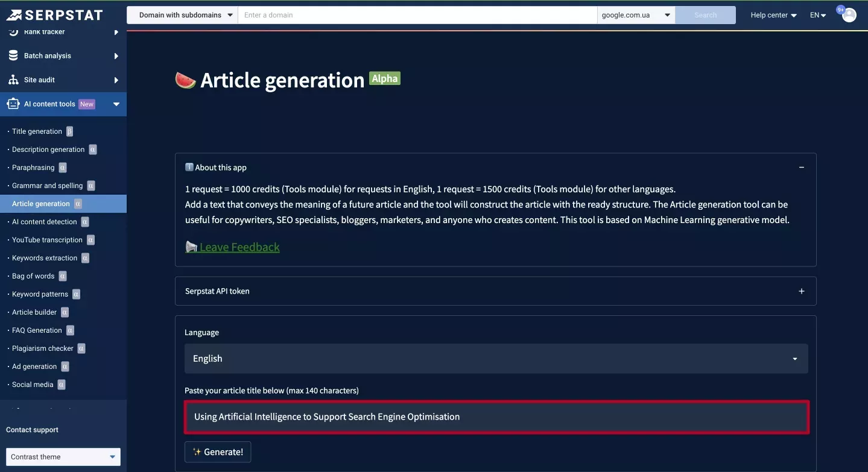This screenshot has height=472, width=868.
Task: Open the Contrast theme selector
Action: tap(63, 457)
